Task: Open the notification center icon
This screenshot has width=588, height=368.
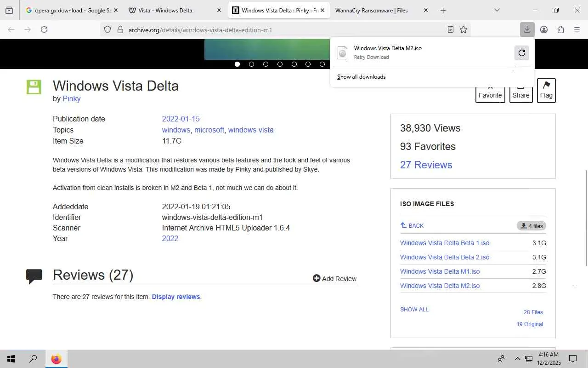Action: click(x=573, y=359)
